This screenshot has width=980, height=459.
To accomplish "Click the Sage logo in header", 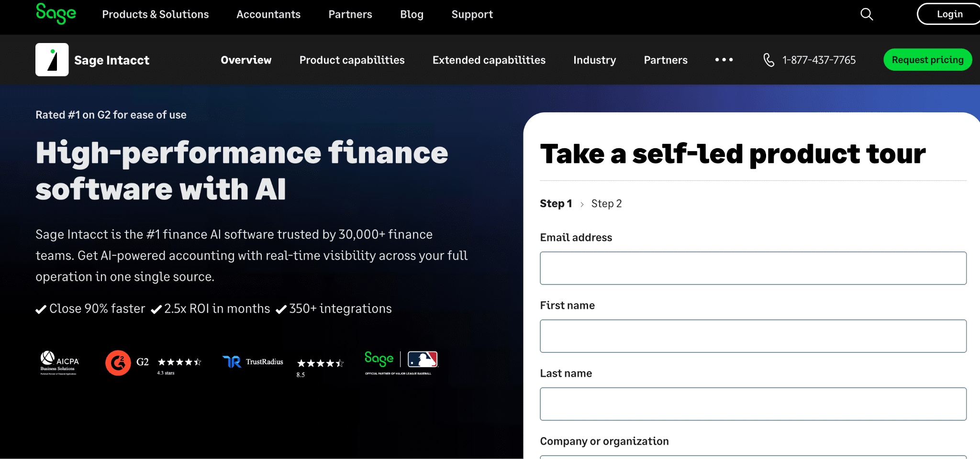I will pyautogui.click(x=56, y=13).
